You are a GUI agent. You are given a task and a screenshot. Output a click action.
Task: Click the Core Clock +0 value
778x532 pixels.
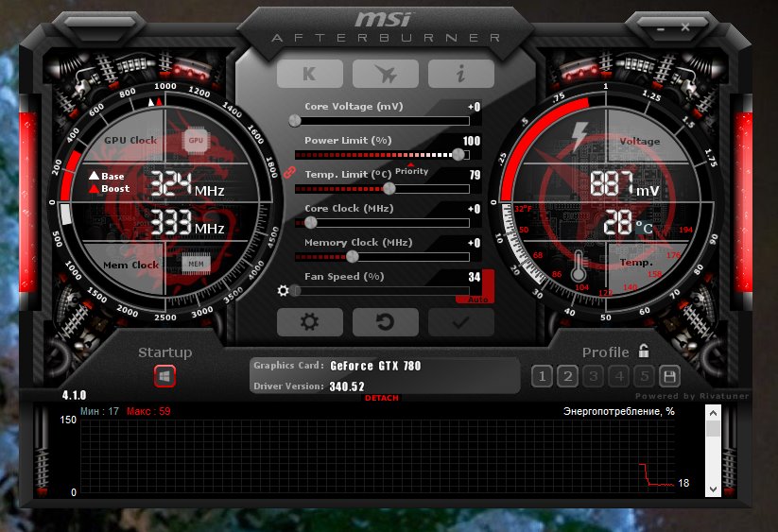pos(474,209)
